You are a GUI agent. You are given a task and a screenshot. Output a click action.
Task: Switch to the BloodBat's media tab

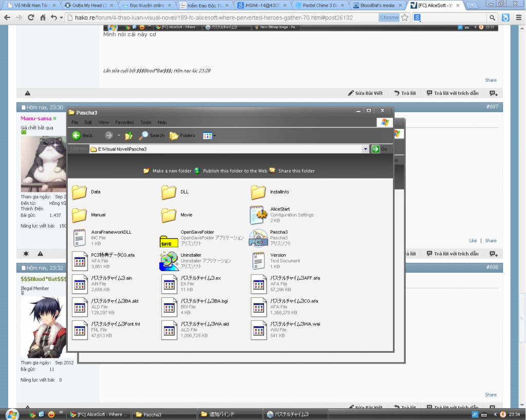(377, 5)
